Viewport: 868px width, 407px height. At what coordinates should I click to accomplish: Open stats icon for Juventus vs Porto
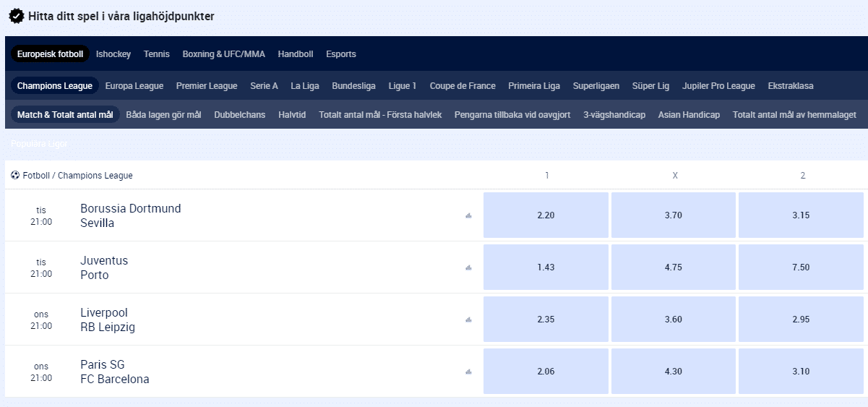click(468, 267)
